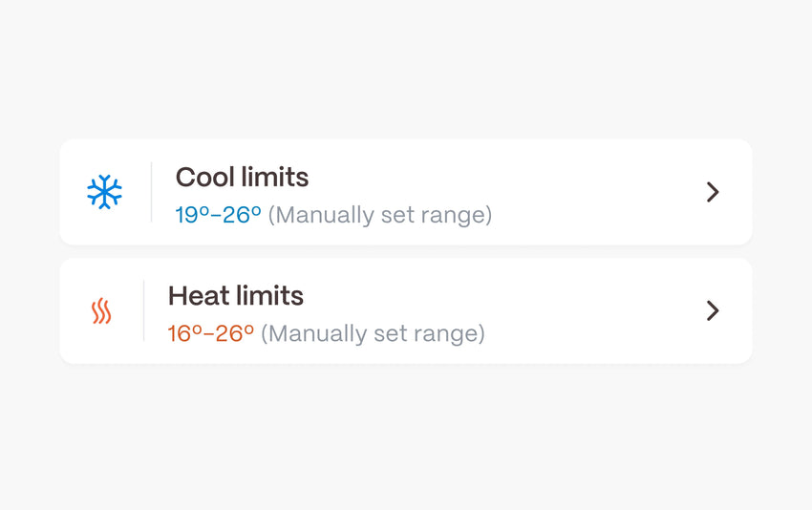
Task: Click the 19° lower cool limit value
Action: (x=192, y=215)
